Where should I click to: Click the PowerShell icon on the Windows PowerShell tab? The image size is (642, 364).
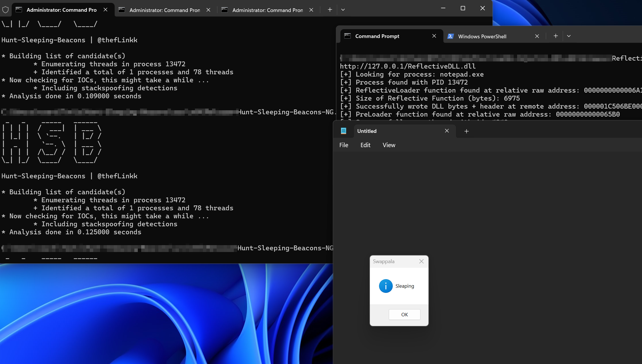click(x=451, y=36)
